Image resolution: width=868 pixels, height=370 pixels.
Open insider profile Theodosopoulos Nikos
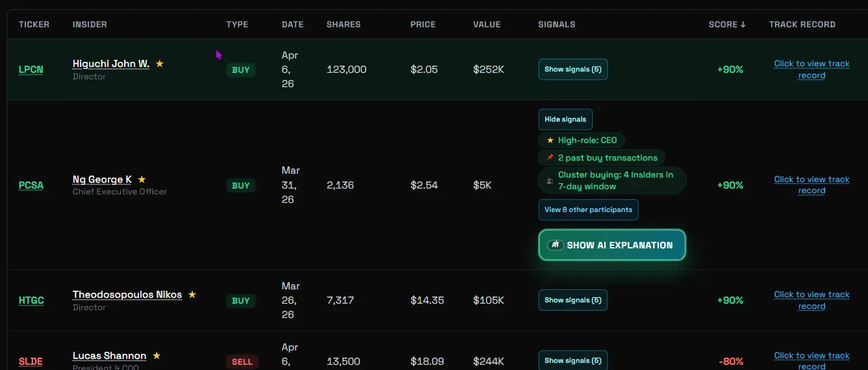tap(127, 295)
